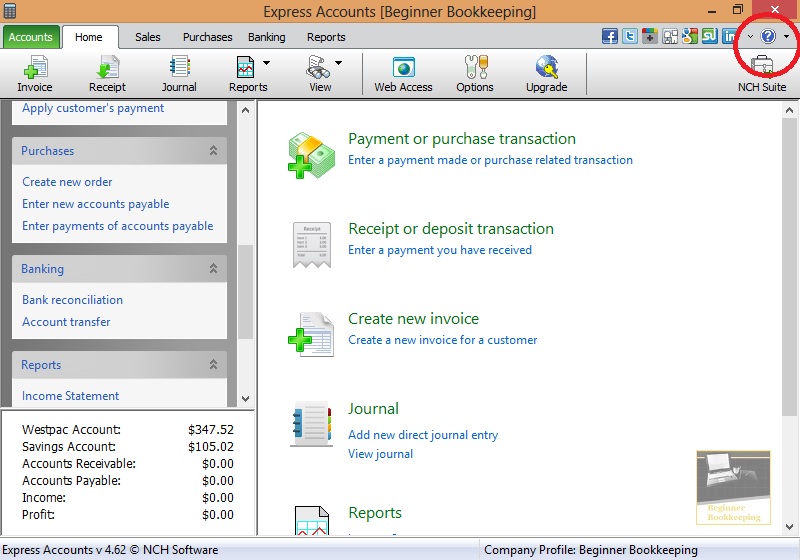The width and height of the screenshot is (800, 560).
Task: Click sidebar scrollbar down arrow
Action: point(245,399)
